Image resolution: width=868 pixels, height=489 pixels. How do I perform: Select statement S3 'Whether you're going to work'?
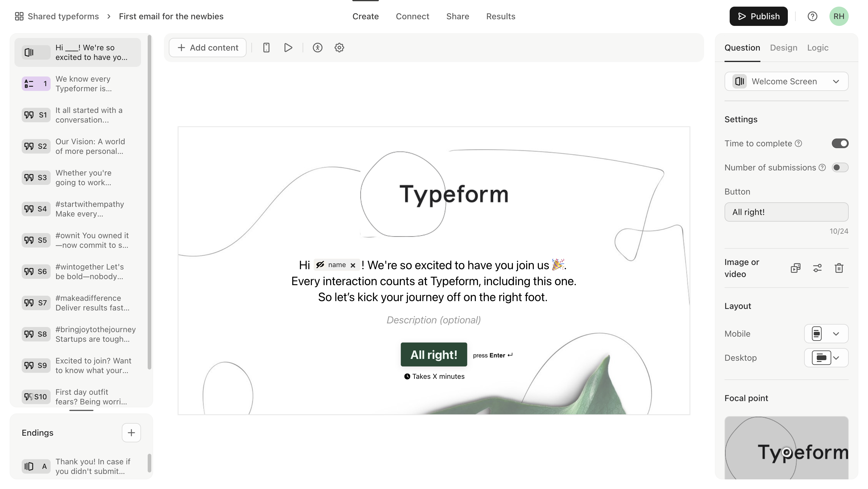77,177
